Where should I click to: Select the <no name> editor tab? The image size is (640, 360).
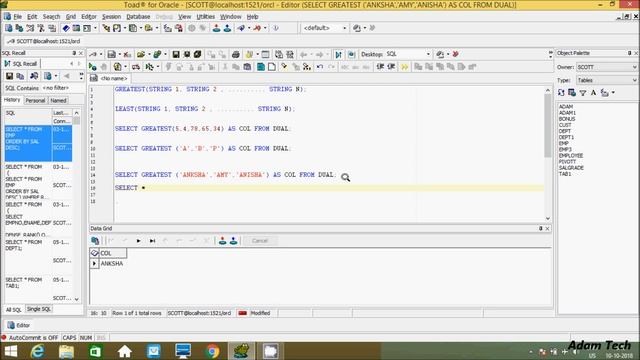[109, 78]
